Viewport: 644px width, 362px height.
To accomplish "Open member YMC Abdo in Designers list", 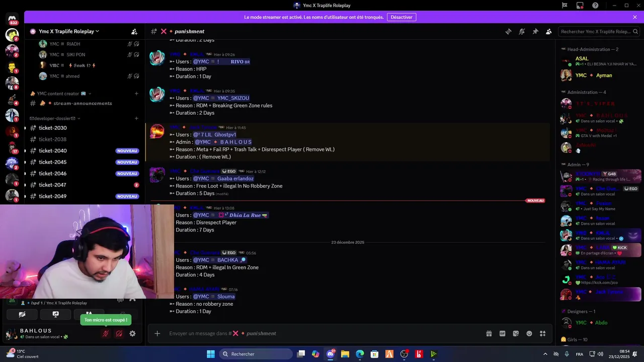I will 601,323.
